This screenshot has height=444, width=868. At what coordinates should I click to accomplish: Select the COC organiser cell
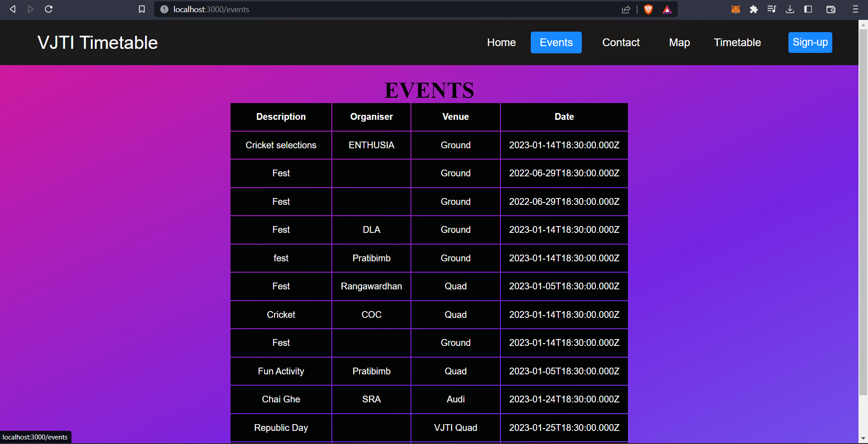pos(372,315)
